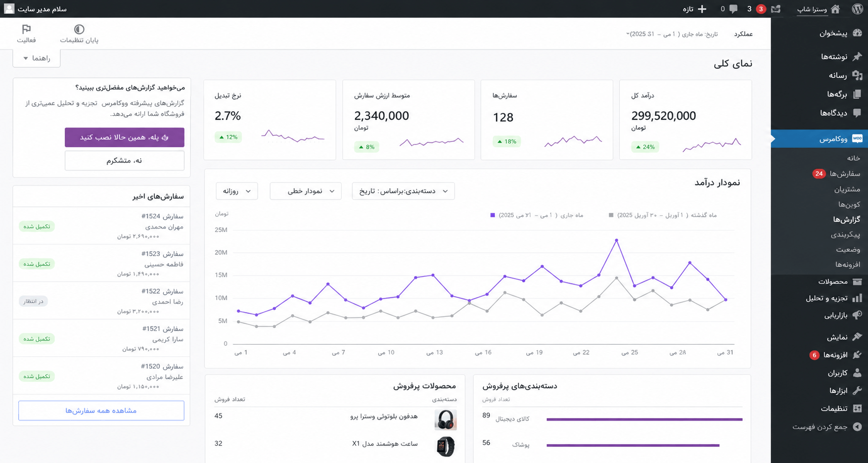This screenshot has height=463, width=868.
Task: Open the WordPress logo menu
Action: 857,9
